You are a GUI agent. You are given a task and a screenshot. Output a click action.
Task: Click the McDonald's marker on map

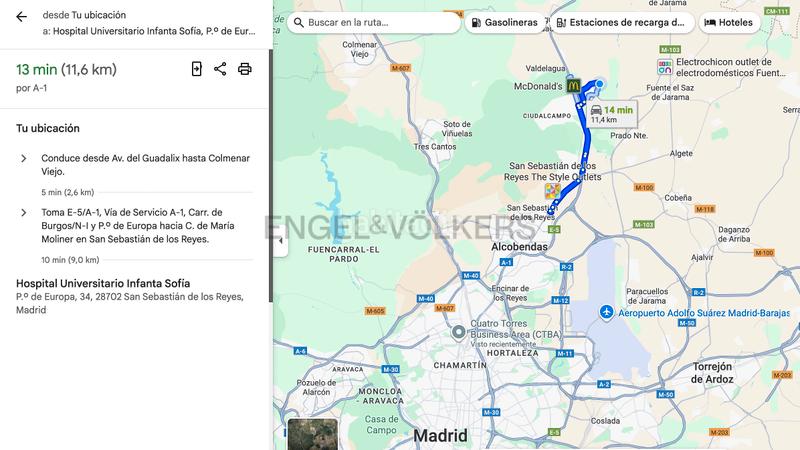573,86
